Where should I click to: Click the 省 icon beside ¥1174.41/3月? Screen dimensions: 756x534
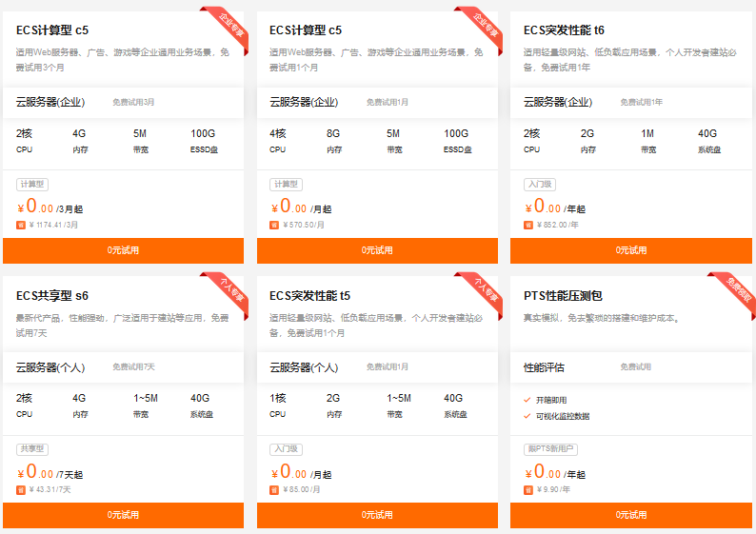pos(21,225)
